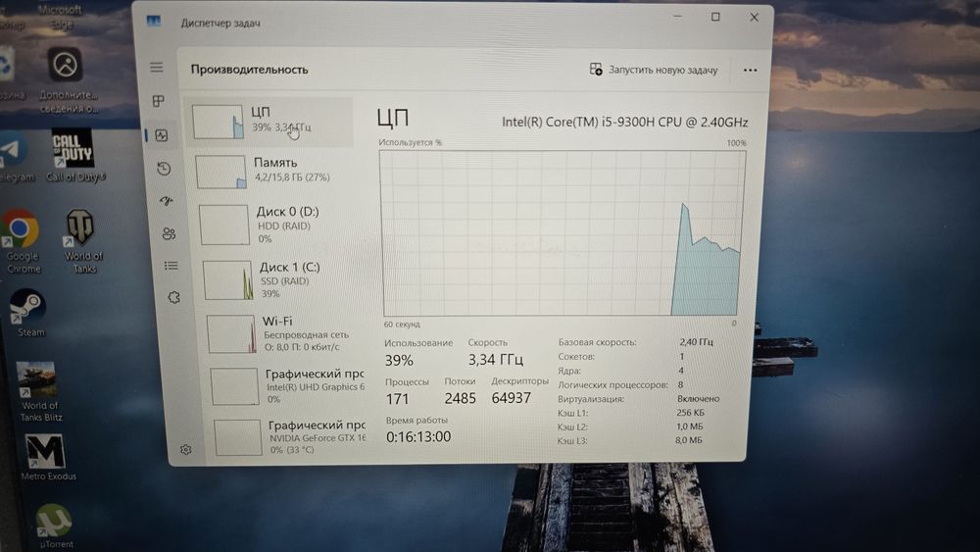The height and width of the screenshot is (552, 980).
Task: Open Startup apps icon in sidebar
Action: [167, 201]
